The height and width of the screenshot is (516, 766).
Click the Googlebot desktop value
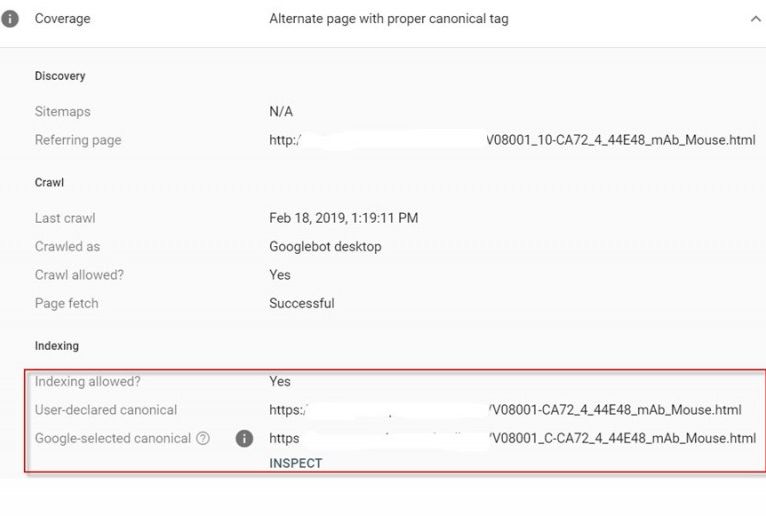point(325,246)
